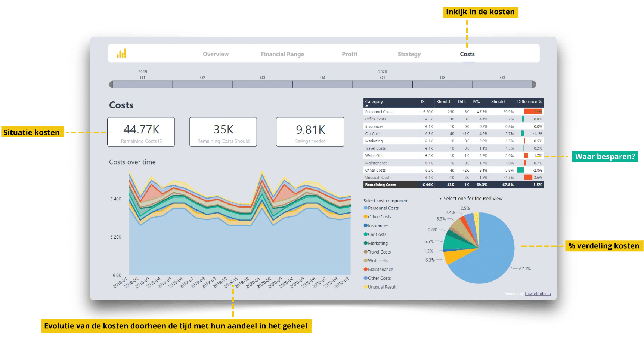The image size is (644, 344).
Task: Filter by Maintenance legend item
Action: click(378, 270)
